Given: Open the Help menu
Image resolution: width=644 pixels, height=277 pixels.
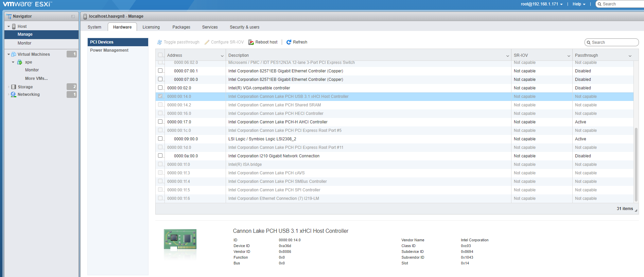Looking at the screenshot, I should (579, 4).
